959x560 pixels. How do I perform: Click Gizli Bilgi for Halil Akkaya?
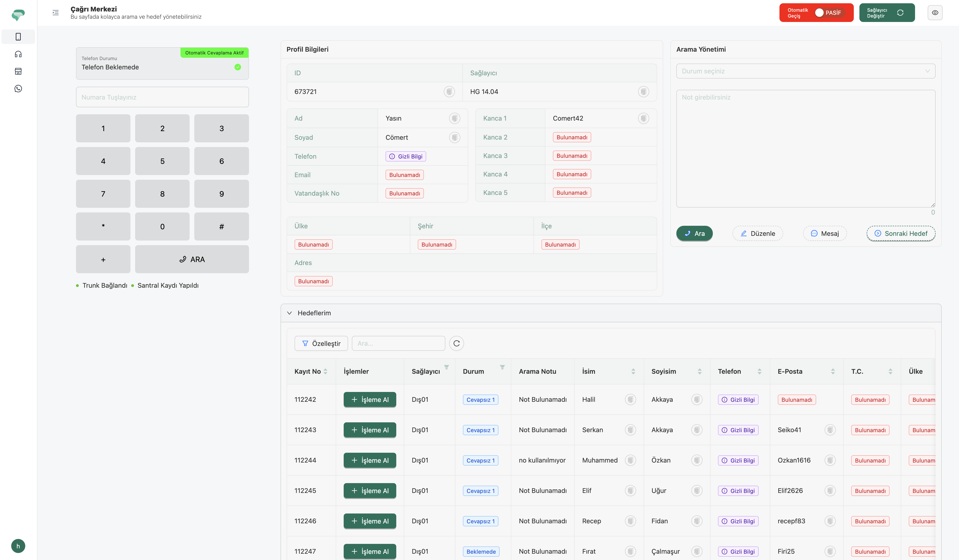[x=738, y=399]
